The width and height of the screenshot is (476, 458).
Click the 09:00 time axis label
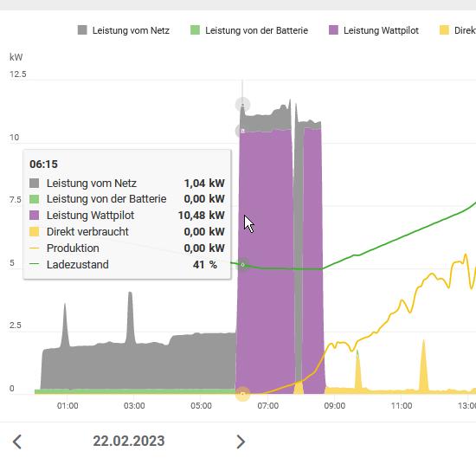pyautogui.click(x=335, y=406)
